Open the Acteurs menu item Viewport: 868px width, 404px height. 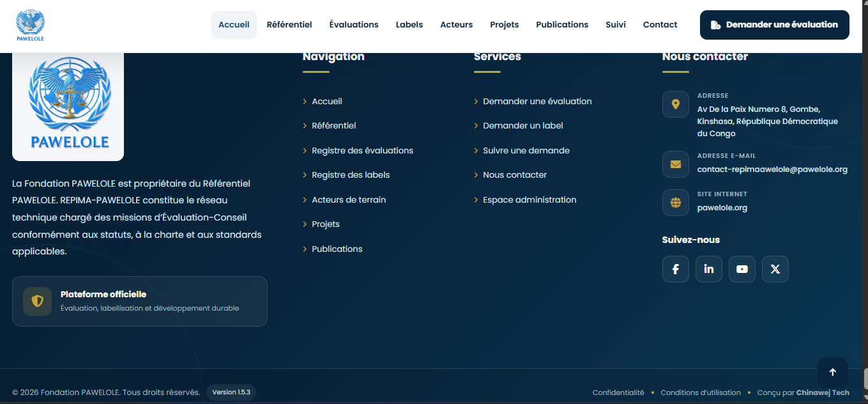(457, 25)
